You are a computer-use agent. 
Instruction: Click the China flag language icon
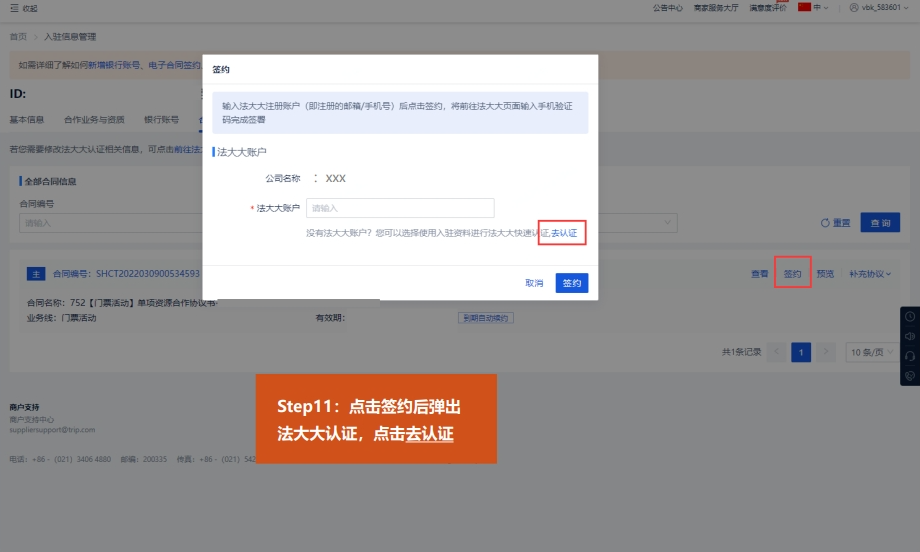tap(804, 7)
